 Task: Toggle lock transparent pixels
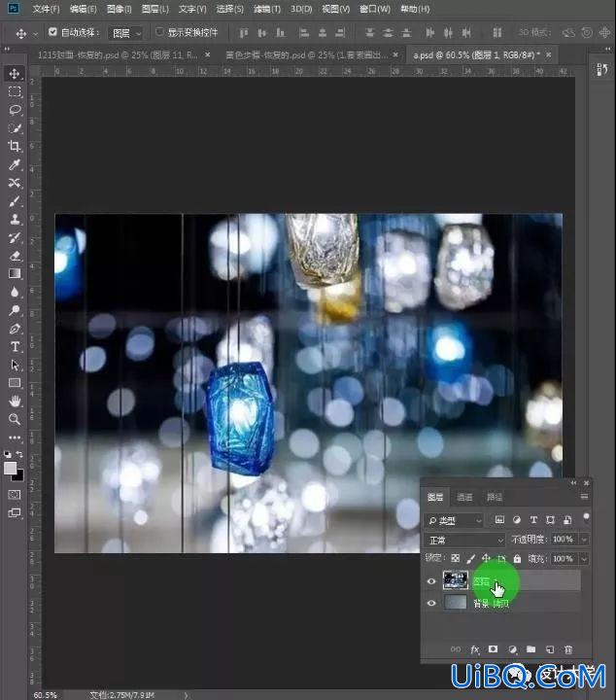coord(455,558)
